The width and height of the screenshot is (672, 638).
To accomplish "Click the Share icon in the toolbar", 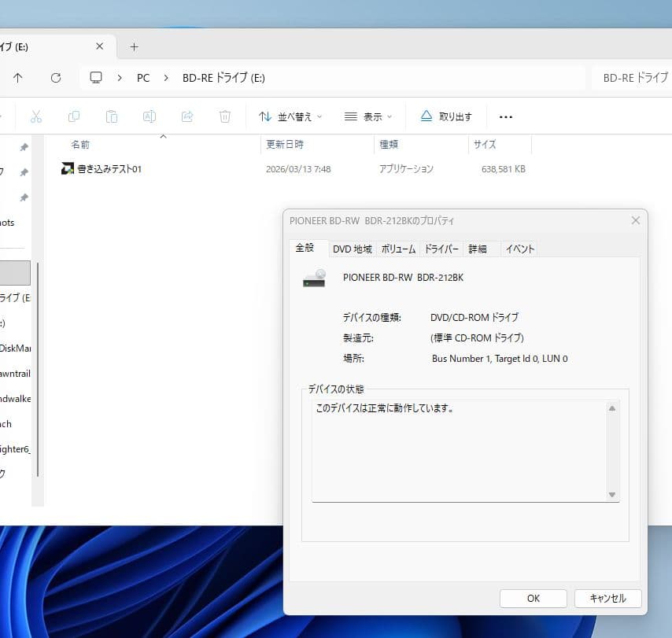I will pyautogui.click(x=187, y=116).
